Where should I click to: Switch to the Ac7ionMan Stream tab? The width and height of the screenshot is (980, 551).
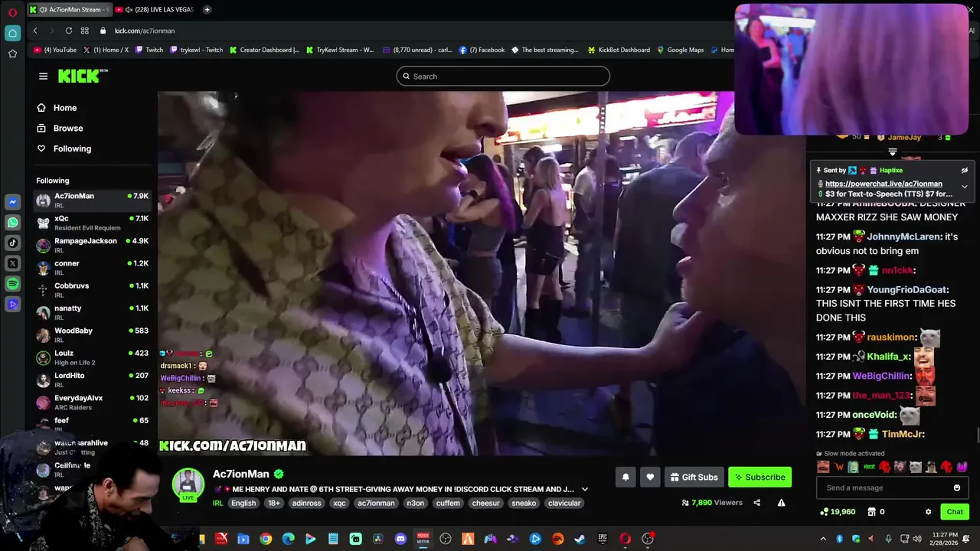coord(70,9)
